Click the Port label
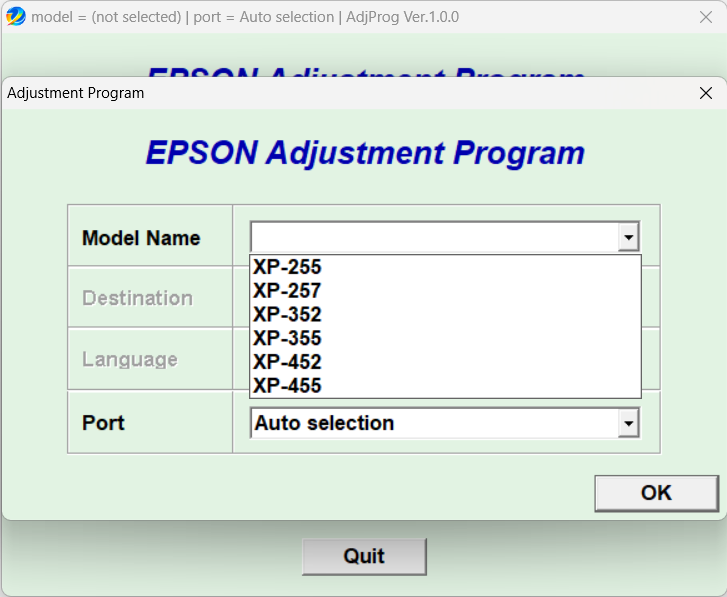727x597 pixels. coord(103,423)
